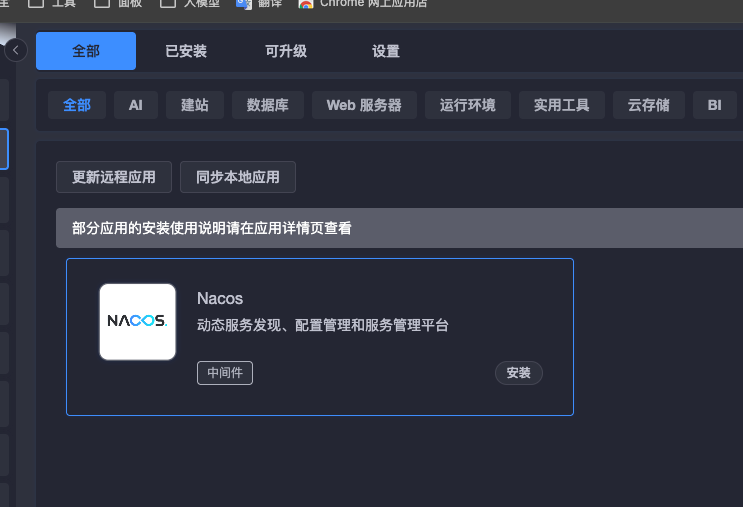Click the Nacos logo thumbnail

click(137, 321)
